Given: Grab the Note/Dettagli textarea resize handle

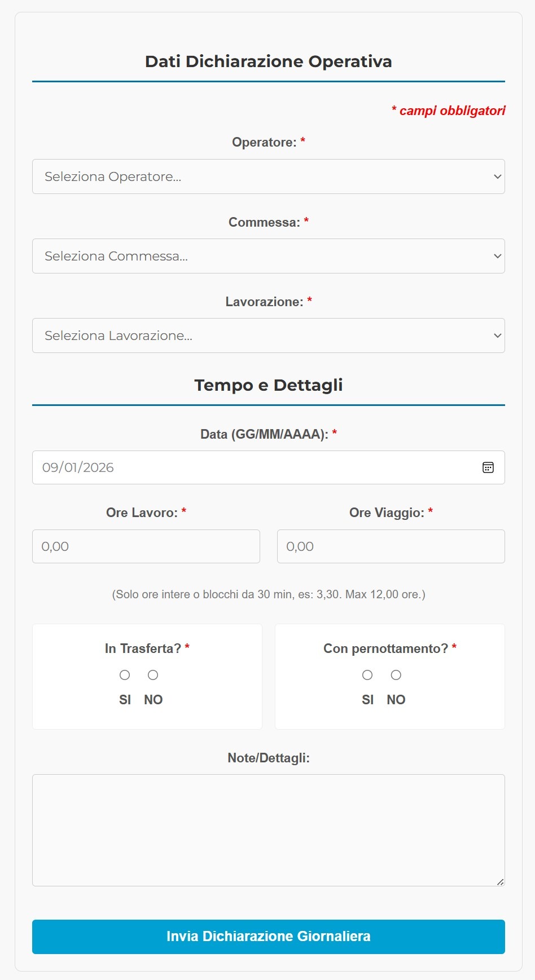Looking at the screenshot, I should (x=500, y=882).
